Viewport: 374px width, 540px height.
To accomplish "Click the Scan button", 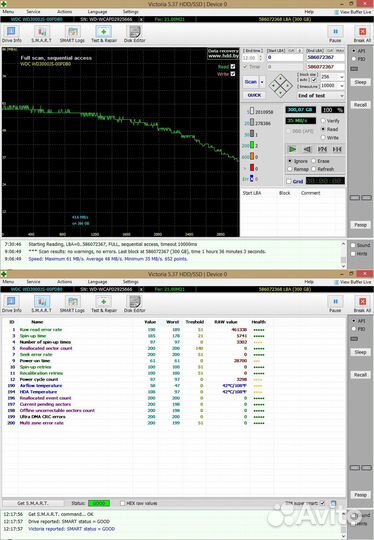I will point(251,82).
